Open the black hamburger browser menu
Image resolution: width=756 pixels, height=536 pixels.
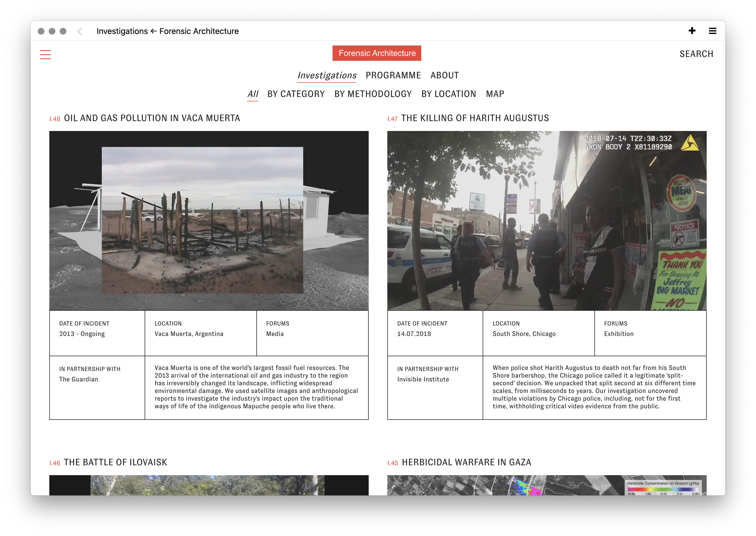tap(712, 31)
